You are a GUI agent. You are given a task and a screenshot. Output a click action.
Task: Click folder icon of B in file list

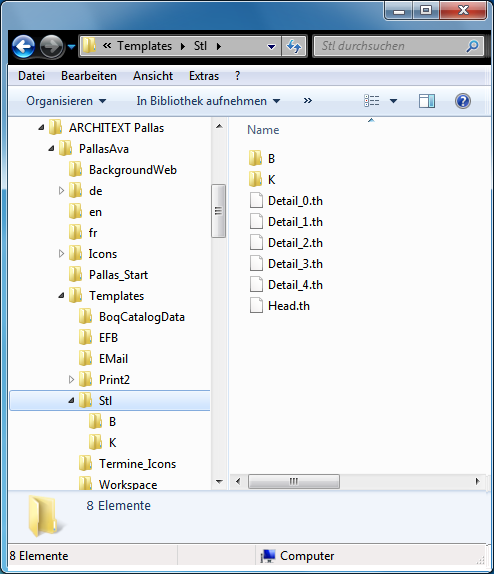255,159
